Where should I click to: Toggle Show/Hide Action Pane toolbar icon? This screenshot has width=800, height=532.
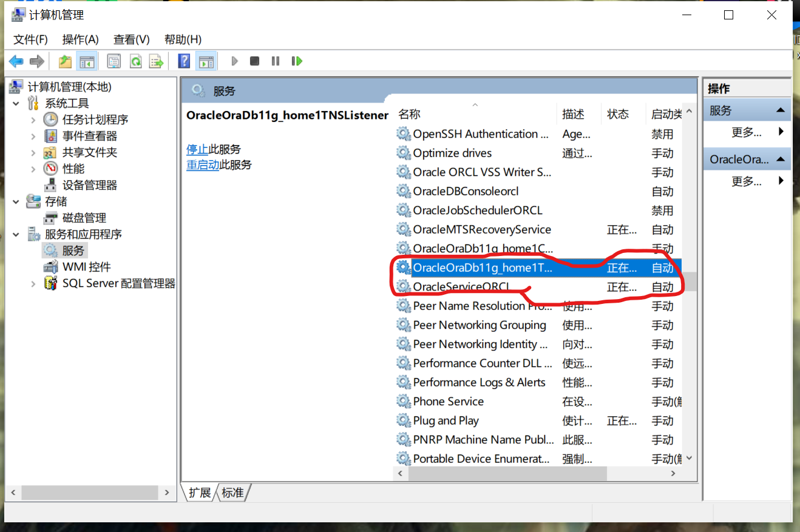tap(206, 61)
